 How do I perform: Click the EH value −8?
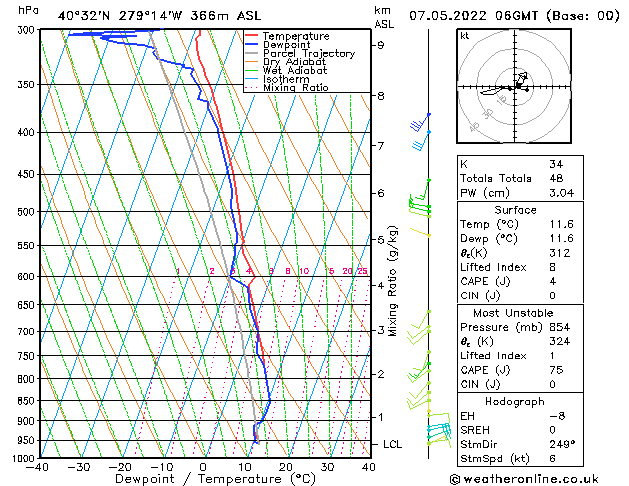(x=557, y=416)
